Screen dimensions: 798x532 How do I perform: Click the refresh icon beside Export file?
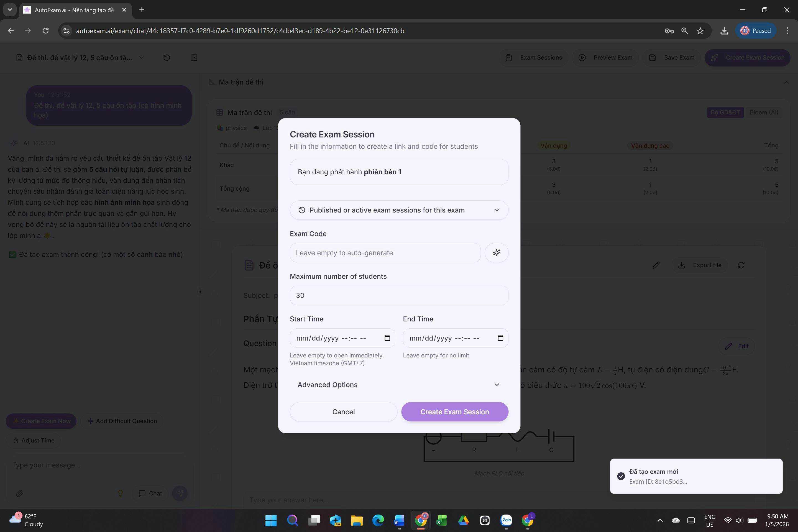click(x=741, y=265)
